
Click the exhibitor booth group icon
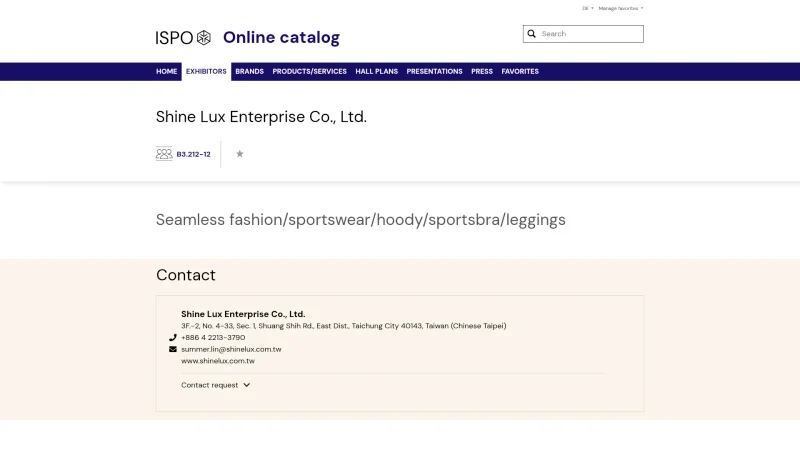(164, 154)
